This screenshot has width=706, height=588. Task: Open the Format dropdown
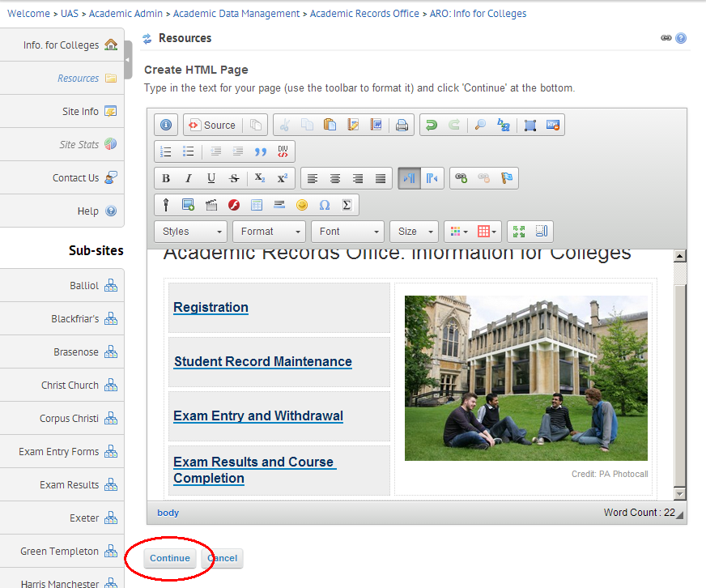[x=270, y=232]
